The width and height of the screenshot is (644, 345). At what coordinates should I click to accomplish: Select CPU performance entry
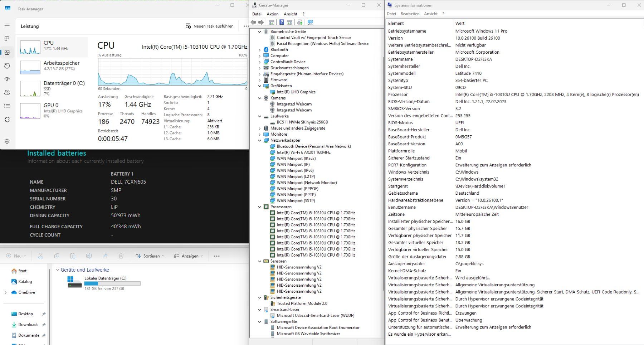pos(52,47)
